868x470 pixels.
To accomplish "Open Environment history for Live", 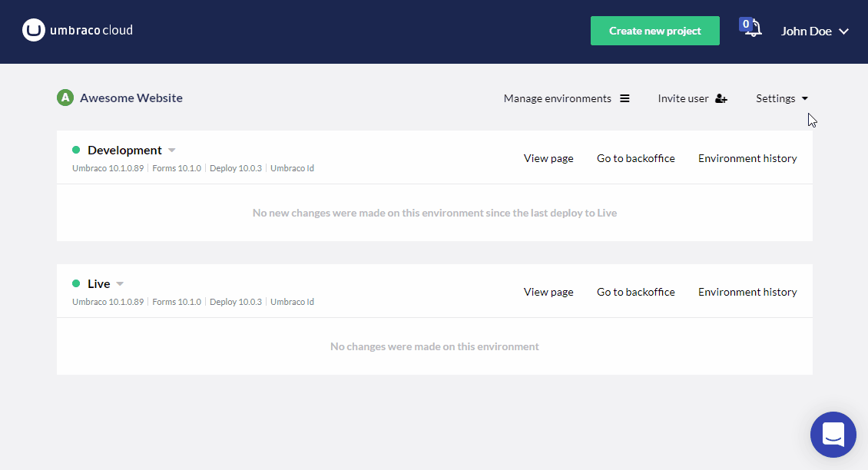I will [x=747, y=292].
